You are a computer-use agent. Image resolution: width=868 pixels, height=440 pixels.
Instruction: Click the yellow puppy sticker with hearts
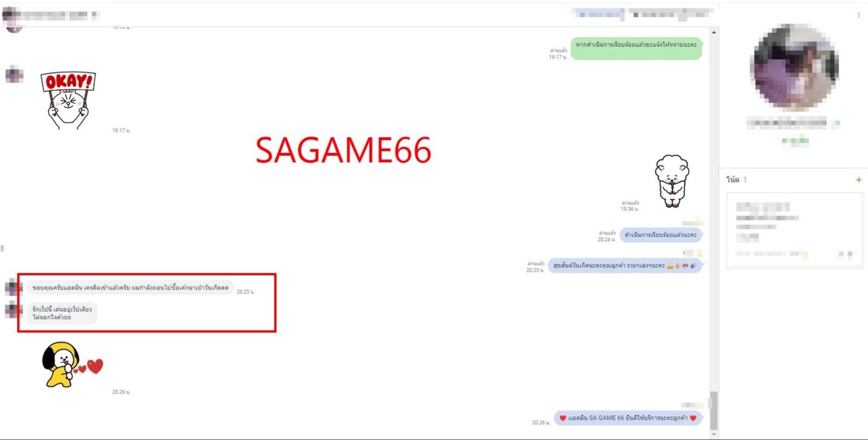72,365
